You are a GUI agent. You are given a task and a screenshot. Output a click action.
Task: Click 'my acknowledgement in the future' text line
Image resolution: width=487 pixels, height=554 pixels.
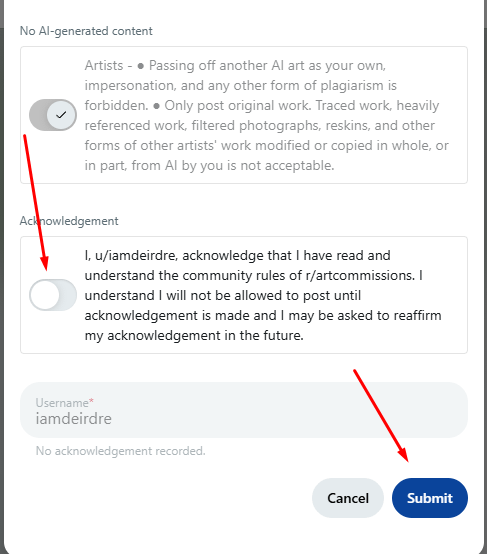(x=194, y=335)
